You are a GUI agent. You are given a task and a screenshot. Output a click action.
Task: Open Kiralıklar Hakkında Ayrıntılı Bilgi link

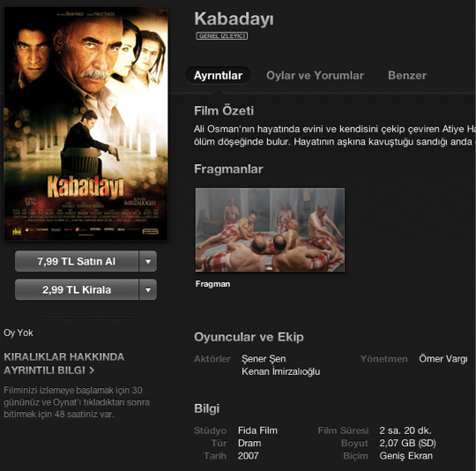63,363
